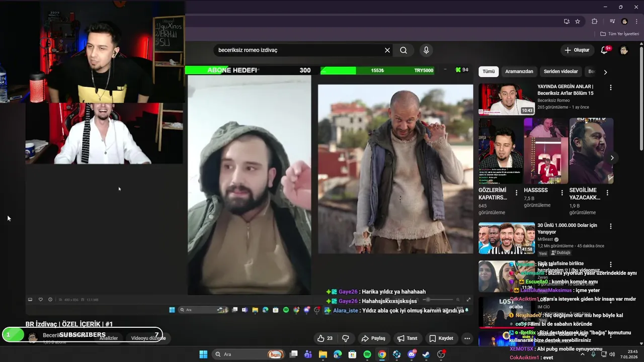Open video title BR İzdivaç ÖZEL İÇERİK

coord(69,324)
